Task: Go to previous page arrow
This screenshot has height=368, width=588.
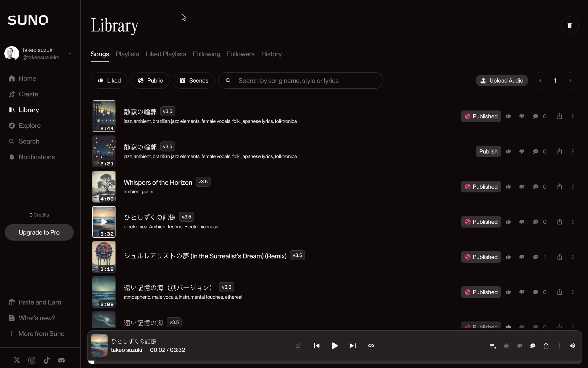Action: (x=540, y=80)
